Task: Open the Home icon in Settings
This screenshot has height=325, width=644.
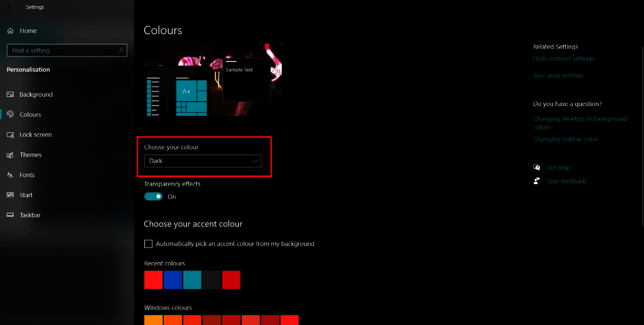Action: click(10, 30)
